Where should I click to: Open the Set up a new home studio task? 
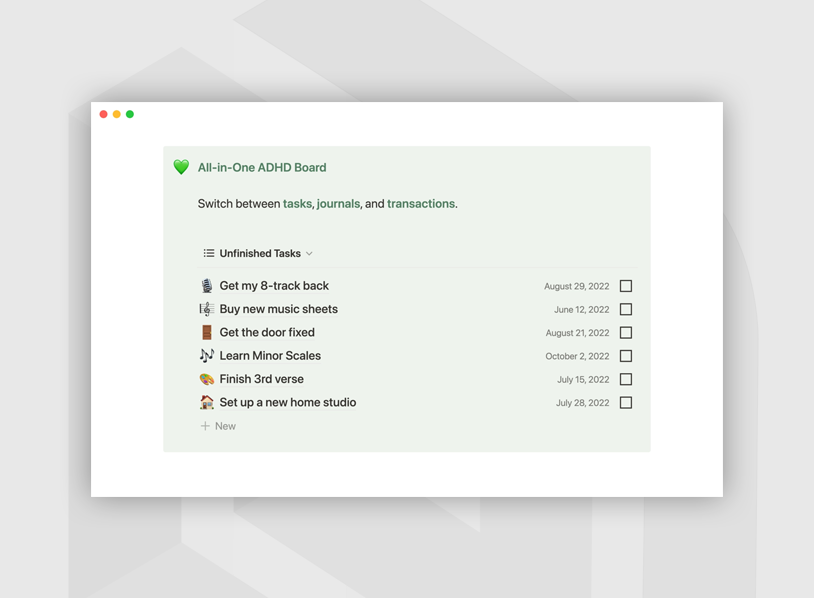[x=288, y=402]
